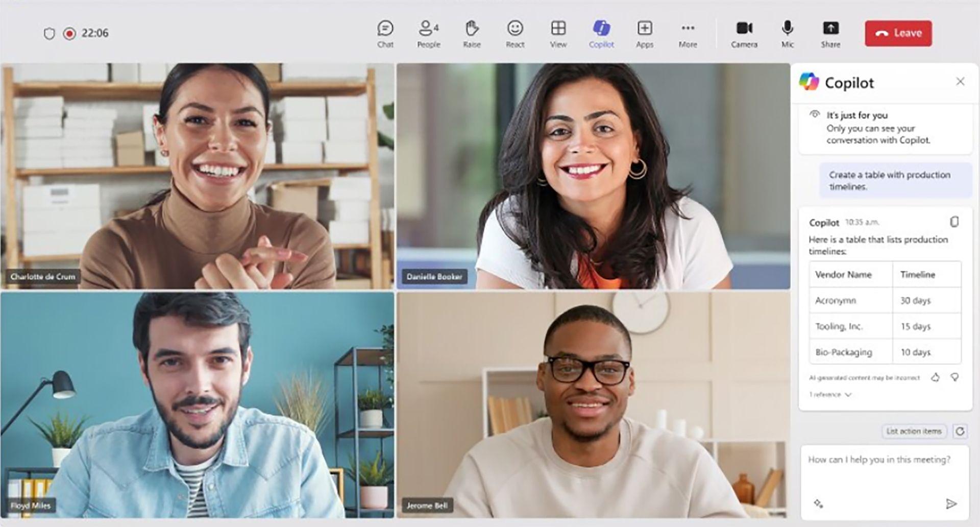Open the React emoji options
980x527 pixels.
coord(515,34)
